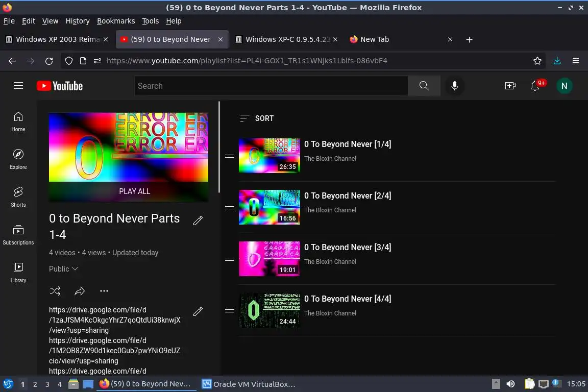Open Subscriptions in sidebar

(x=18, y=235)
